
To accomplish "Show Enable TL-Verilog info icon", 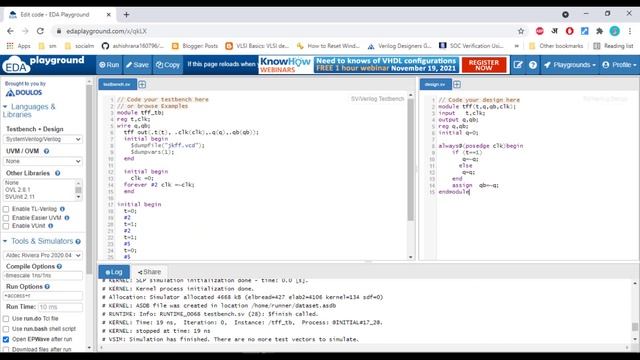I will tap(62, 209).
